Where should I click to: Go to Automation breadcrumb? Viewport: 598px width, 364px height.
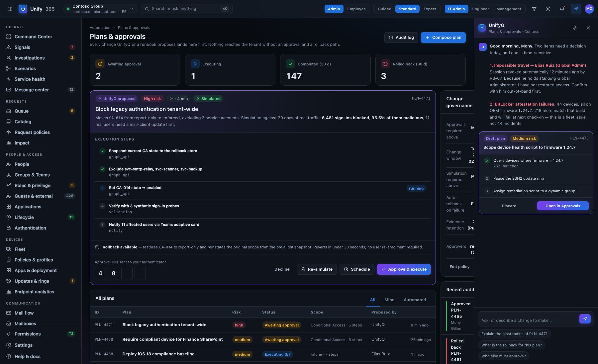[100, 28]
